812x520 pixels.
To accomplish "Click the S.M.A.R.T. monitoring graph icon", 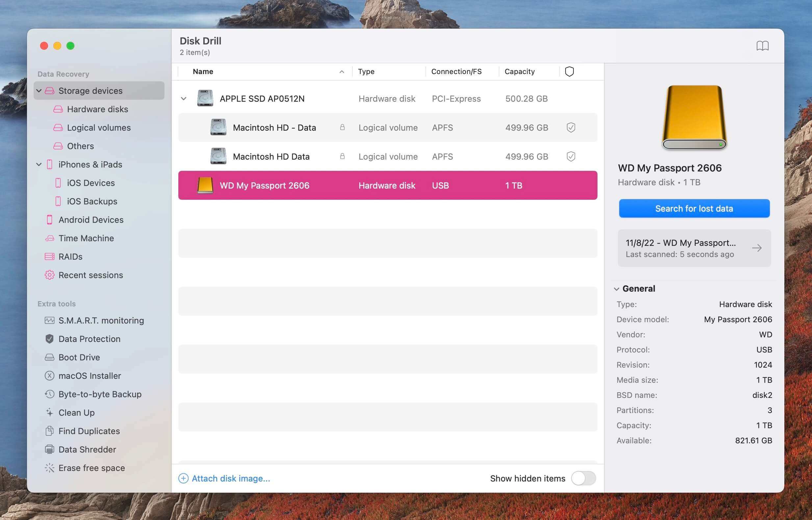I will pos(50,320).
